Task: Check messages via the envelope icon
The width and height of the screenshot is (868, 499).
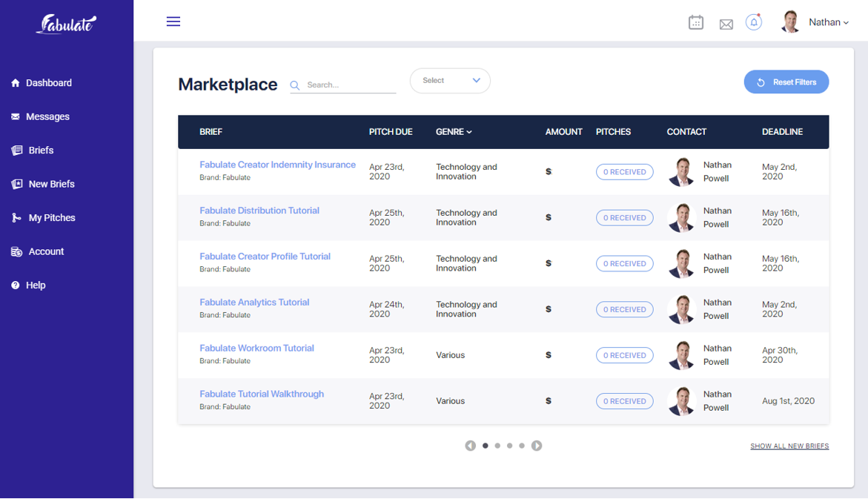Action: pos(726,23)
